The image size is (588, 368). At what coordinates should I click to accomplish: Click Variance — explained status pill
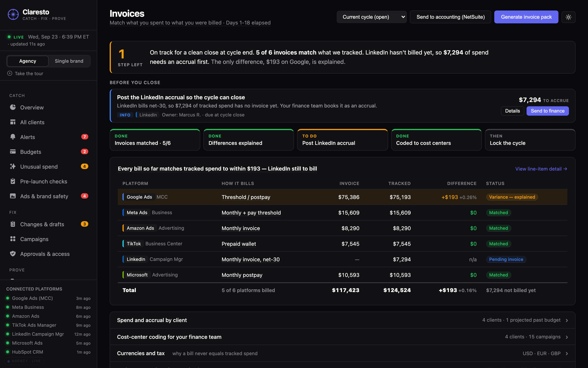(x=512, y=197)
